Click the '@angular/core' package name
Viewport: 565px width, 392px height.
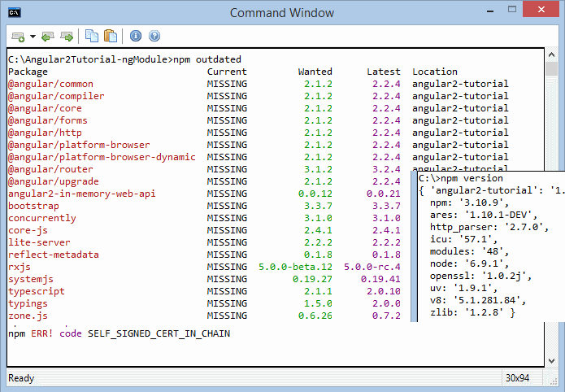pyautogui.click(x=45, y=108)
